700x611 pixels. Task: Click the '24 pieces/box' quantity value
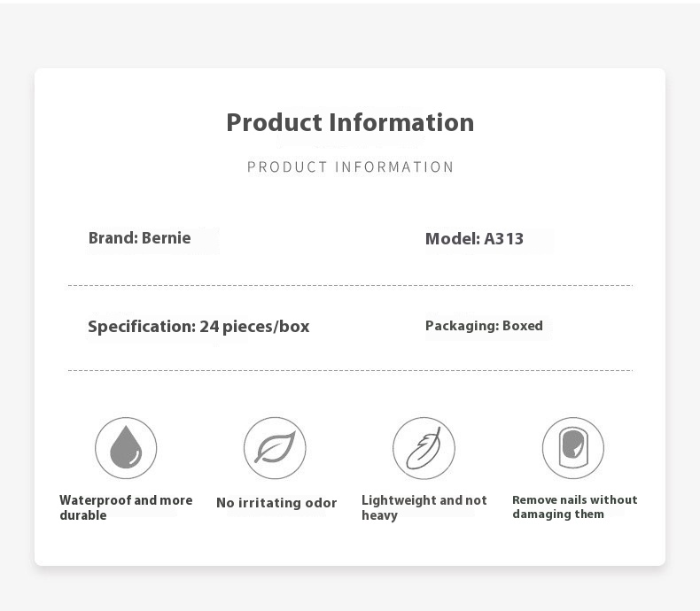click(x=254, y=327)
